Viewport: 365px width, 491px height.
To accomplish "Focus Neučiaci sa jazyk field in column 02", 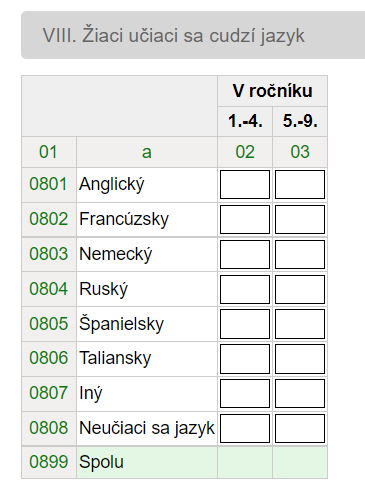I will click(245, 428).
